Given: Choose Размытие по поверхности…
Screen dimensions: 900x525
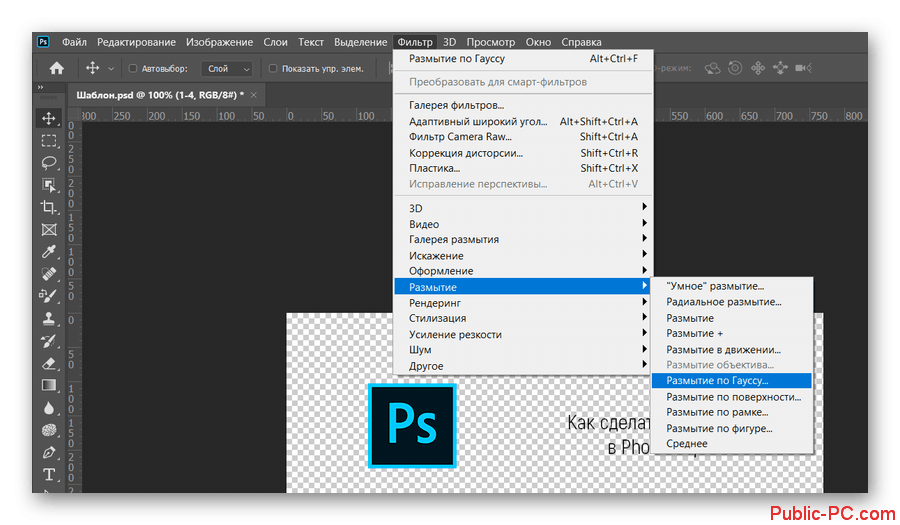Looking at the screenshot, I should (x=731, y=396).
